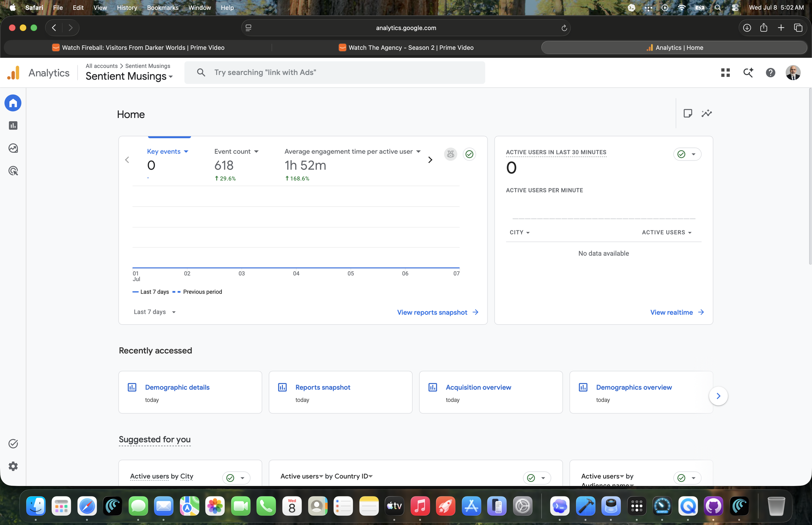This screenshot has width=812, height=525.
Task: Expand the ACTIVE USERS column dropdown
Action: click(x=666, y=233)
